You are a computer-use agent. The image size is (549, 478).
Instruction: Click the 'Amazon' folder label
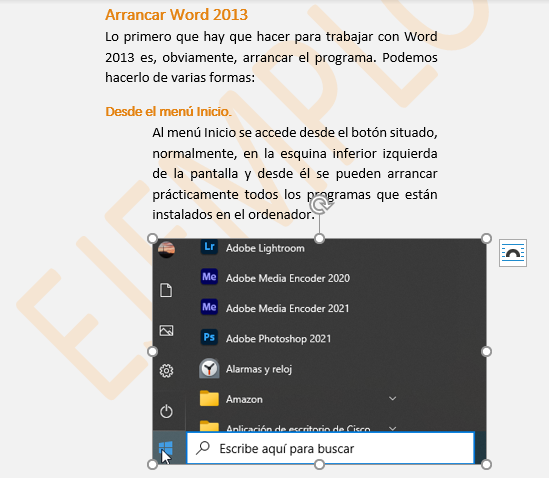[244, 399]
